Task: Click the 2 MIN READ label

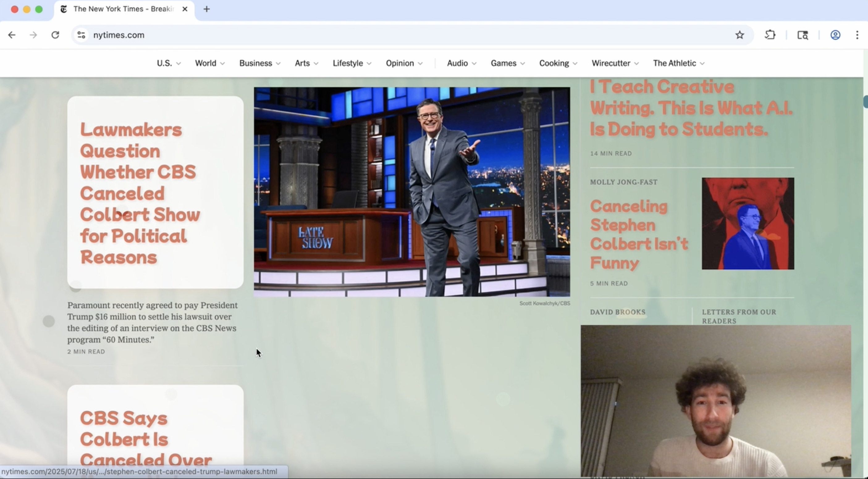Action: click(86, 352)
